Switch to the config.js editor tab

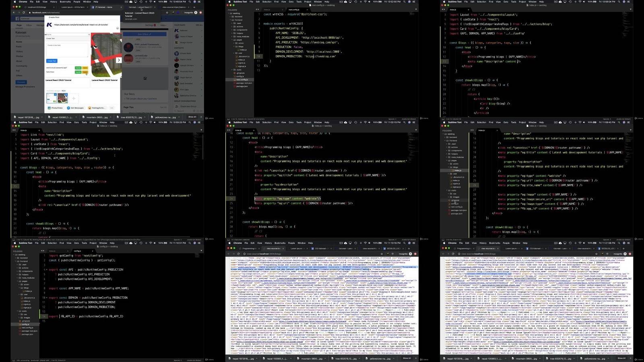tap(78, 251)
